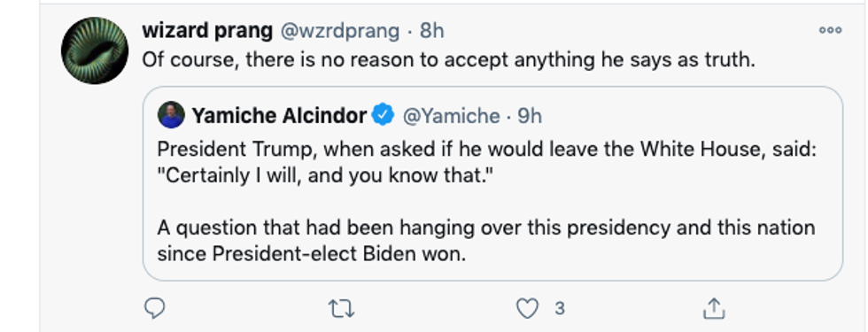Open wizard prang's green spiral profile avatar
This screenshot has width=868, height=332.
[95, 50]
